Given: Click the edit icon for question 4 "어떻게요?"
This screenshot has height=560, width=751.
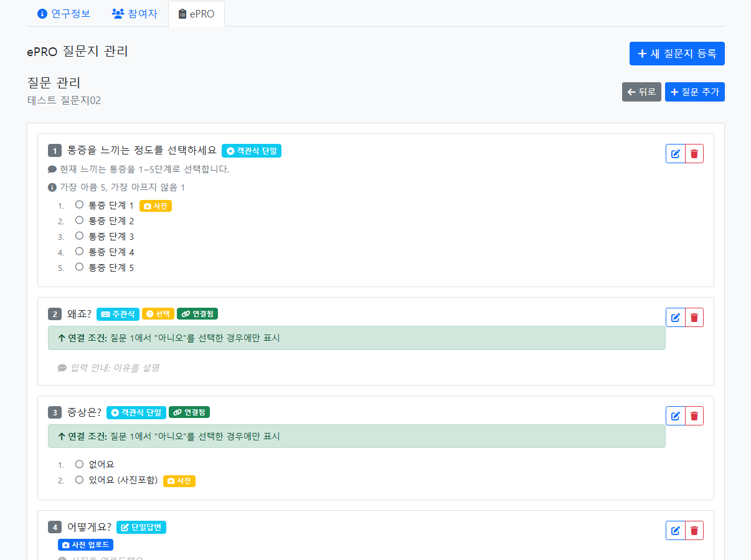Looking at the screenshot, I should [675, 530].
